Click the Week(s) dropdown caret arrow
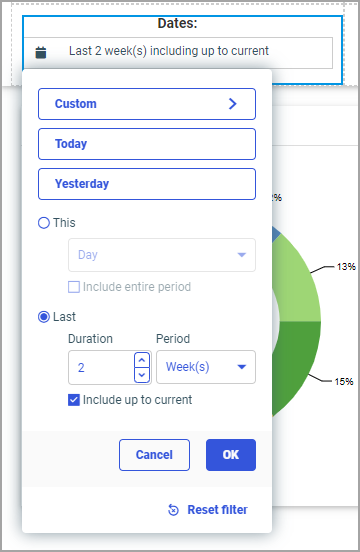Image resolution: width=360 pixels, height=552 pixels. (x=242, y=367)
